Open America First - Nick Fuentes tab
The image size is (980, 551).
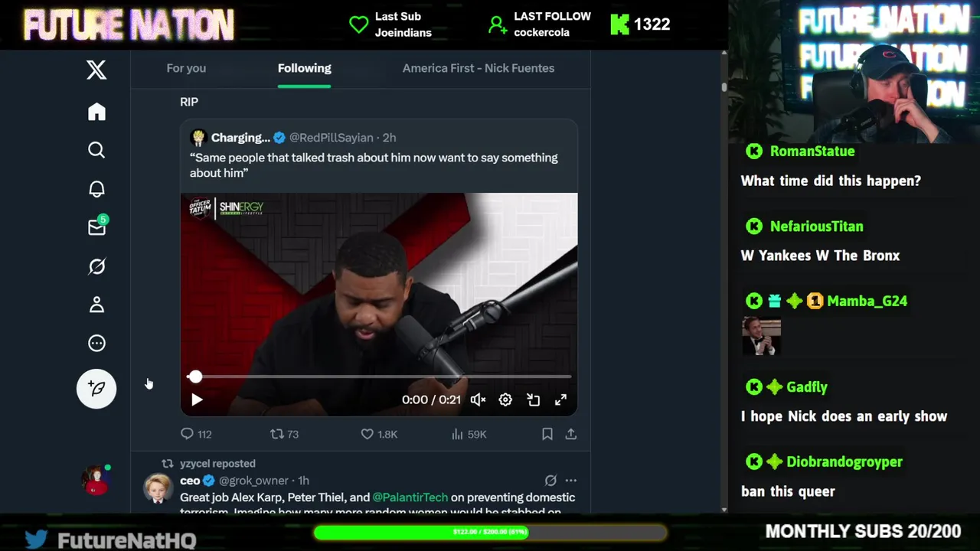pyautogui.click(x=479, y=68)
